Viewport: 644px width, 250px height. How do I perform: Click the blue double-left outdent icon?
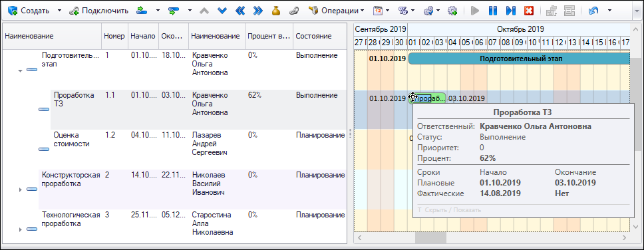[x=240, y=11]
